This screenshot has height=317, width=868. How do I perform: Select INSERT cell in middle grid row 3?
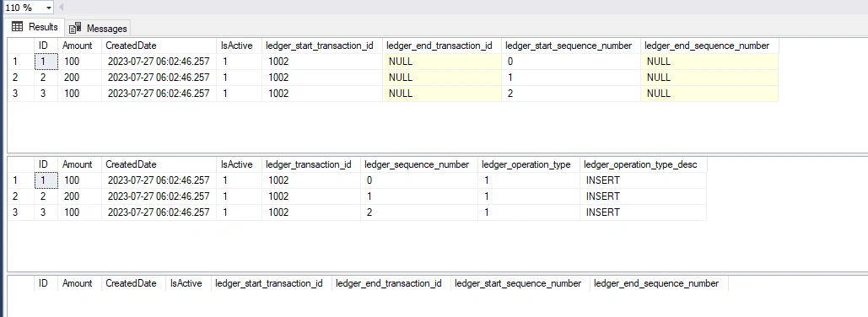(x=644, y=212)
